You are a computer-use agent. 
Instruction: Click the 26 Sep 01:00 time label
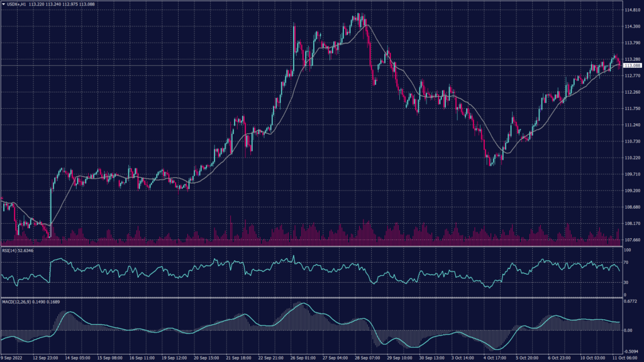tap(301, 358)
